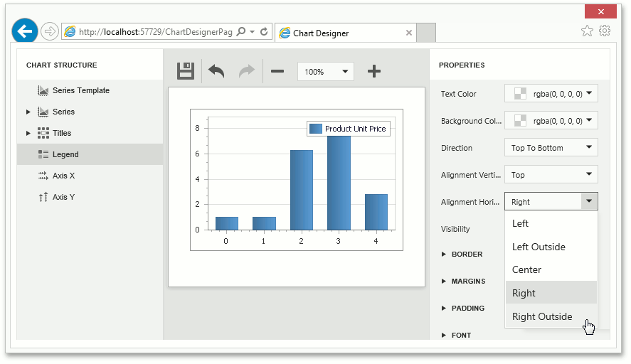The height and width of the screenshot is (364, 631).
Task: Open the 100% zoom level dropdown
Action: pyautogui.click(x=325, y=71)
